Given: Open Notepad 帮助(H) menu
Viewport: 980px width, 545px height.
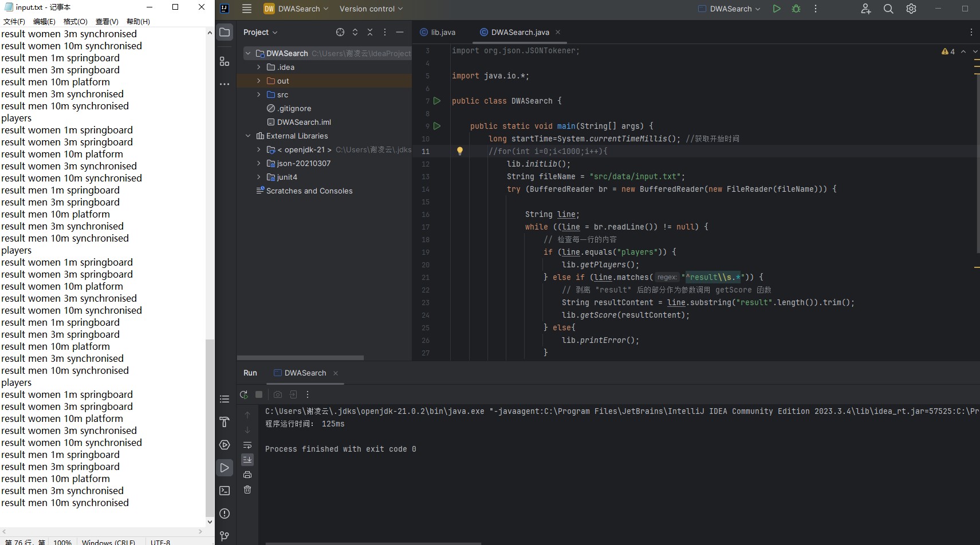Looking at the screenshot, I should pos(138,21).
